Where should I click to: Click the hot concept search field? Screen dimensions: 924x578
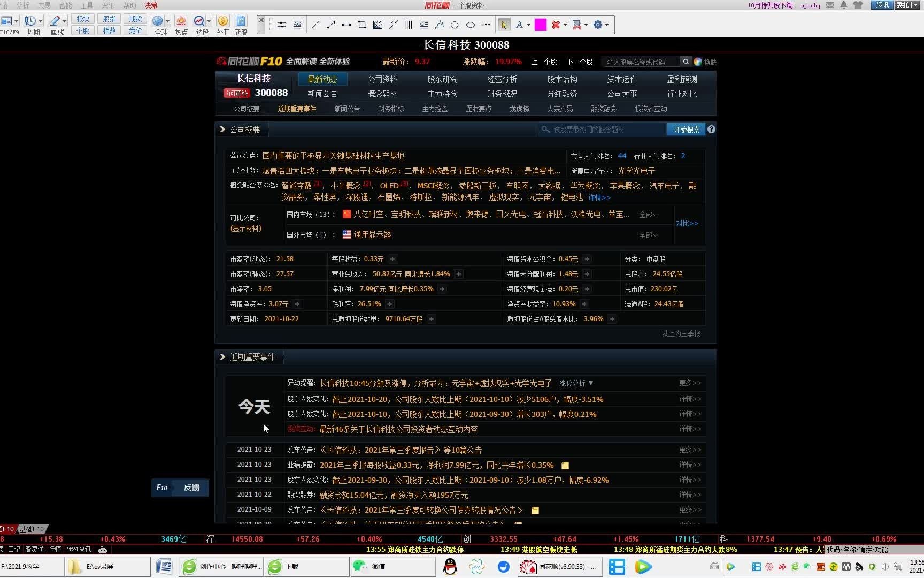click(x=602, y=130)
